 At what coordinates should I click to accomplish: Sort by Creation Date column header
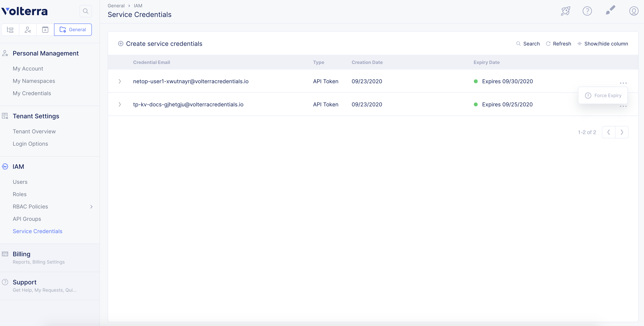367,62
